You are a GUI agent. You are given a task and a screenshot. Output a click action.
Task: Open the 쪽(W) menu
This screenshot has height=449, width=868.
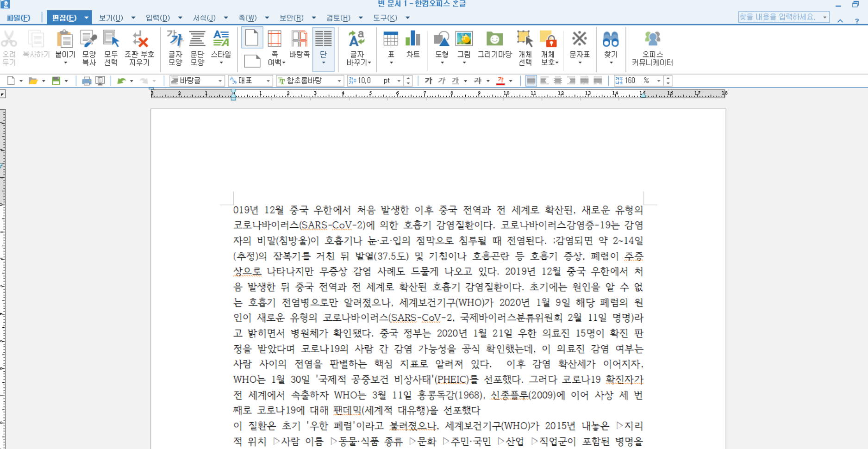[248, 18]
